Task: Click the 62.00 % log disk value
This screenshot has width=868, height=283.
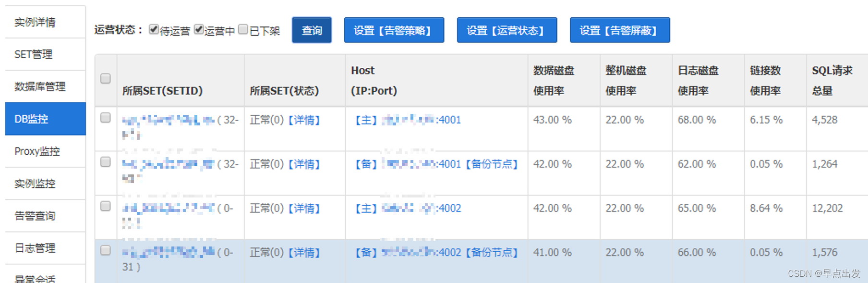Action: pyautogui.click(x=697, y=164)
